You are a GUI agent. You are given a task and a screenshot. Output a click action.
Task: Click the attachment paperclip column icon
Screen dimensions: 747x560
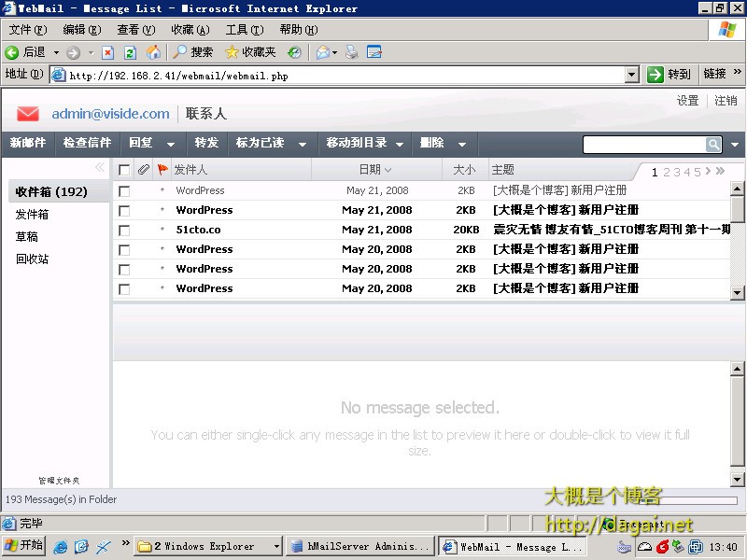[143, 170]
